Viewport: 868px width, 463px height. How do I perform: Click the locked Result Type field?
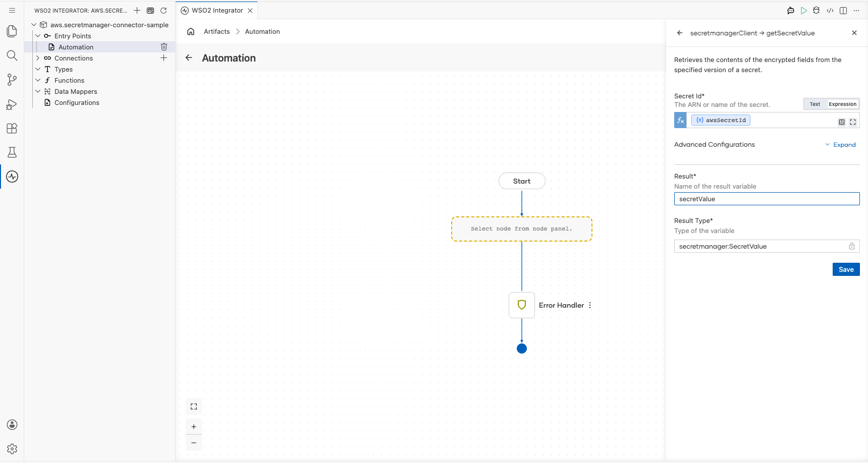pos(767,246)
